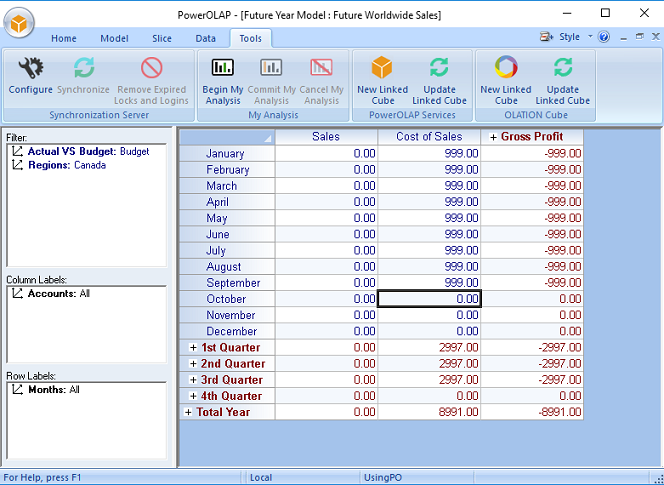Select the October row header
Viewport: 664px width, 485px height.
227,299
